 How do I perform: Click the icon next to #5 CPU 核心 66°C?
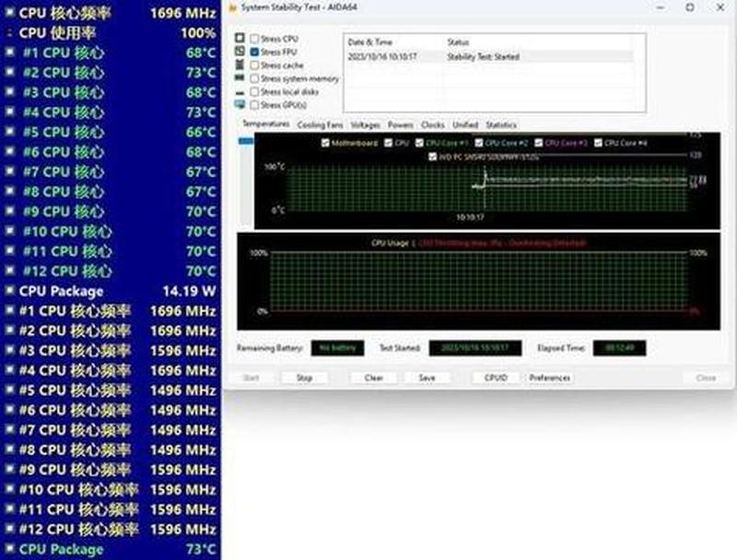pos(9,132)
